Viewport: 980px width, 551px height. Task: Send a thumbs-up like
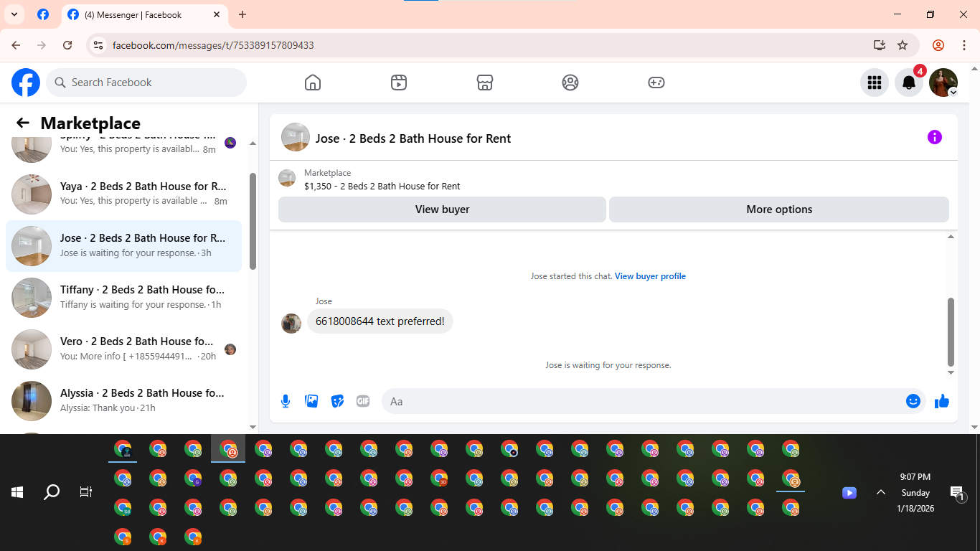coord(942,401)
